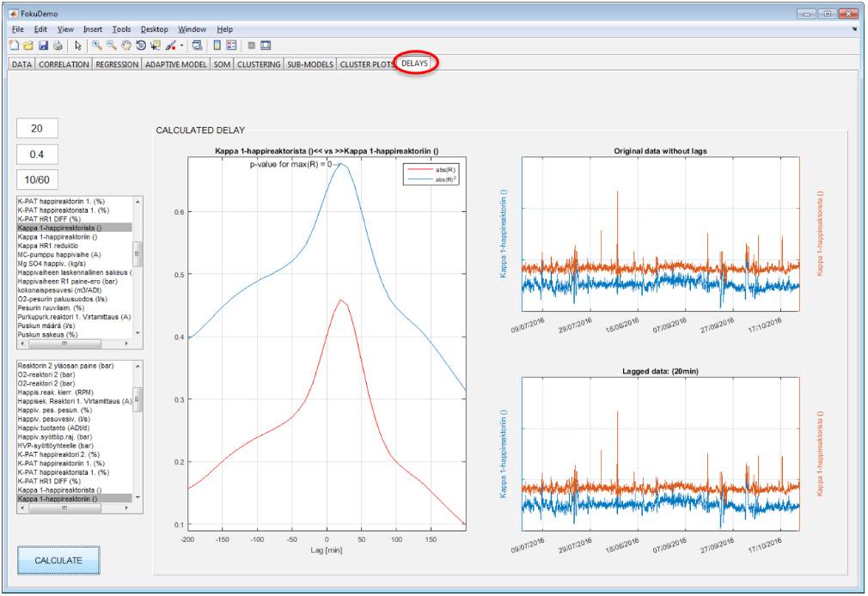Open the Window menu
The height and width of the screenshot is (596, 868).
point(193,29)
